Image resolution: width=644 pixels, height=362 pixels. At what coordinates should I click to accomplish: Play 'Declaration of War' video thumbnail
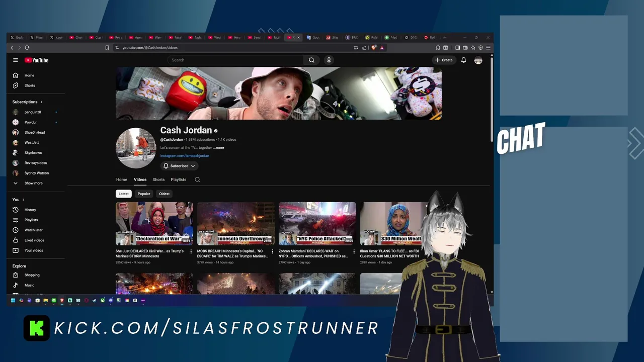click(154, 224)
